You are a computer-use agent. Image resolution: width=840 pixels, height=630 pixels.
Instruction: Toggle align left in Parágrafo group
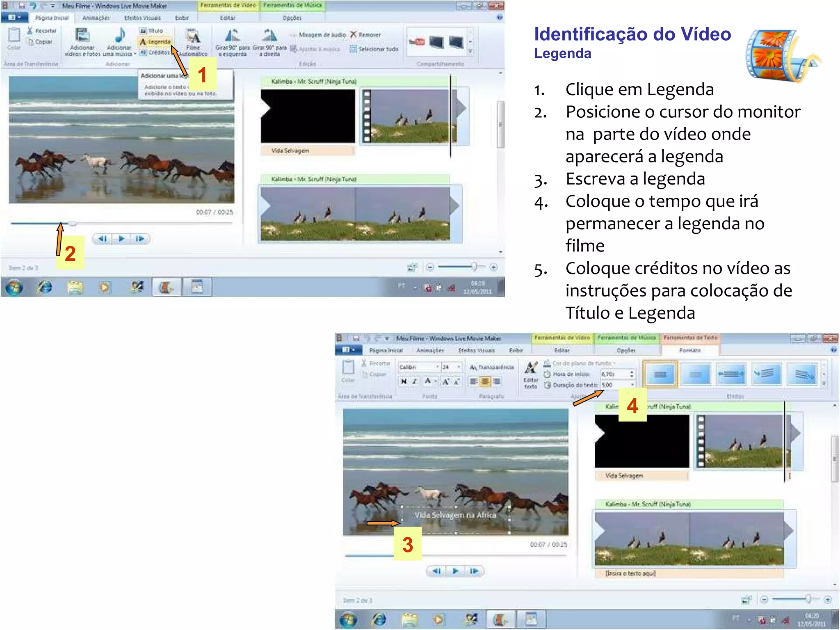(x=473, y=381)
